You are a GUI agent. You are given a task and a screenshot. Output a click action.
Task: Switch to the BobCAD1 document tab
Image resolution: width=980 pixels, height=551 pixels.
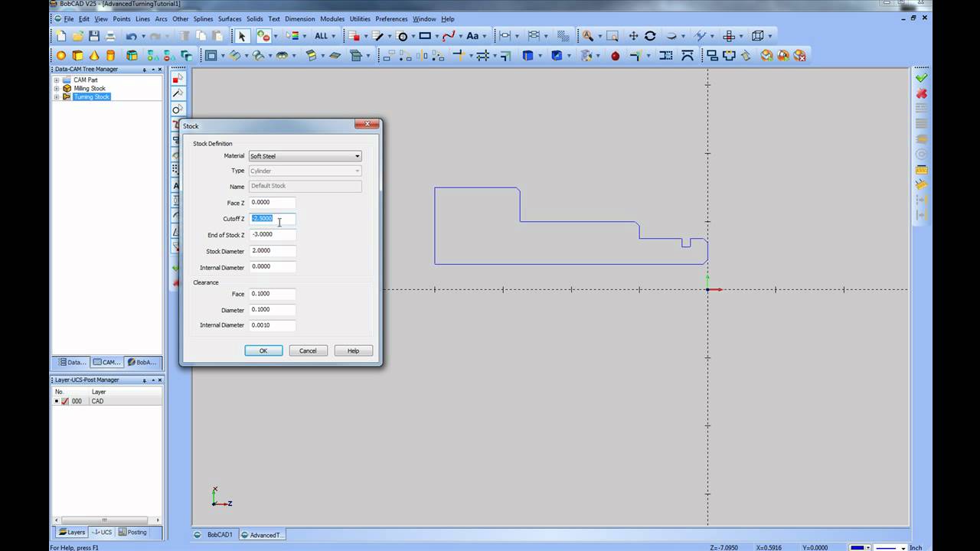214,535
